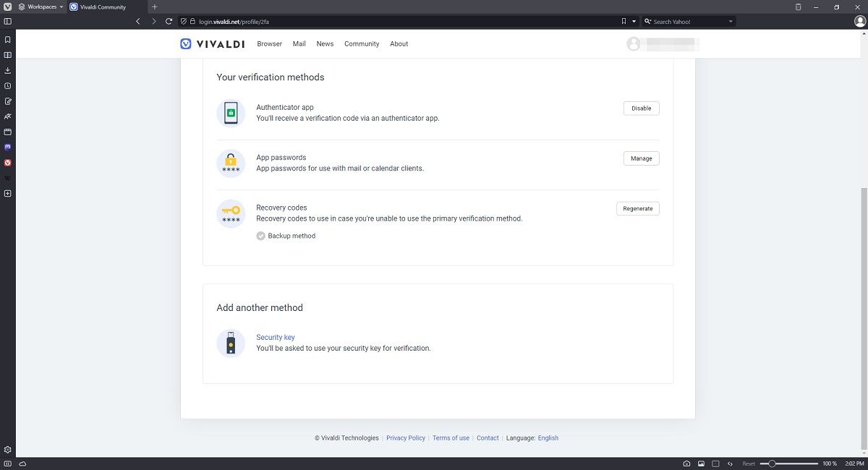Viewport: 868px width, 470px height.
Task: Click the Search Yahoo! field
Action: tap(689, 22)
